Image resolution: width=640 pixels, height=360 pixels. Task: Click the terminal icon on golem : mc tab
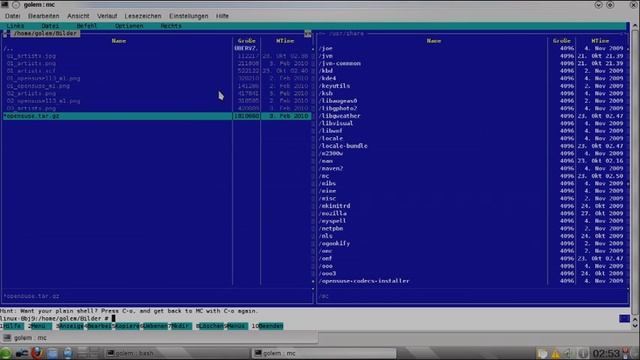7,338
